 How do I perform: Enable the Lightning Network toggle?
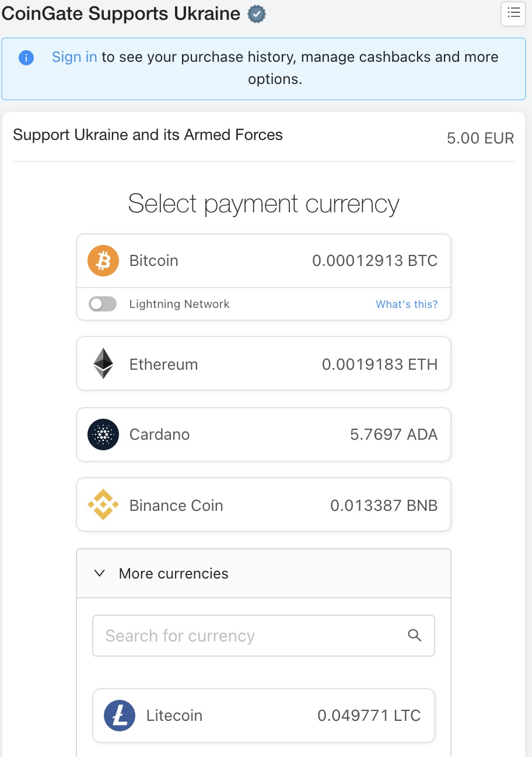pos(103,304)
